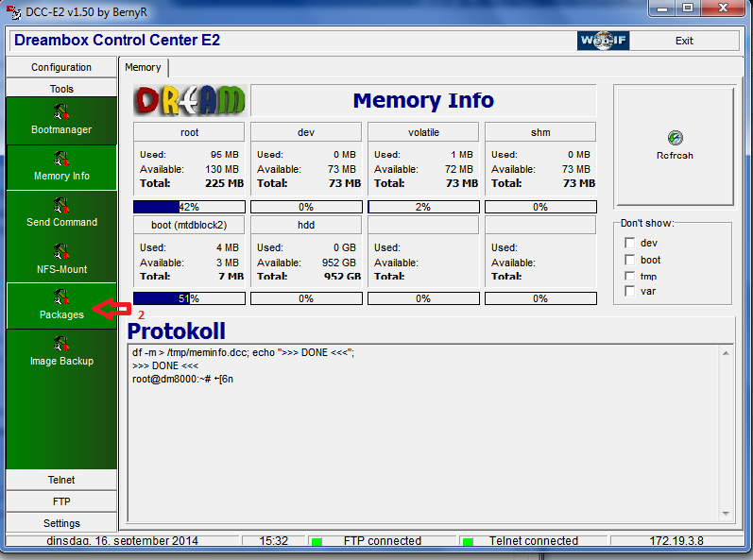753x560 pixels.
Task: Enable the dev checkbox
Action: 629,244
